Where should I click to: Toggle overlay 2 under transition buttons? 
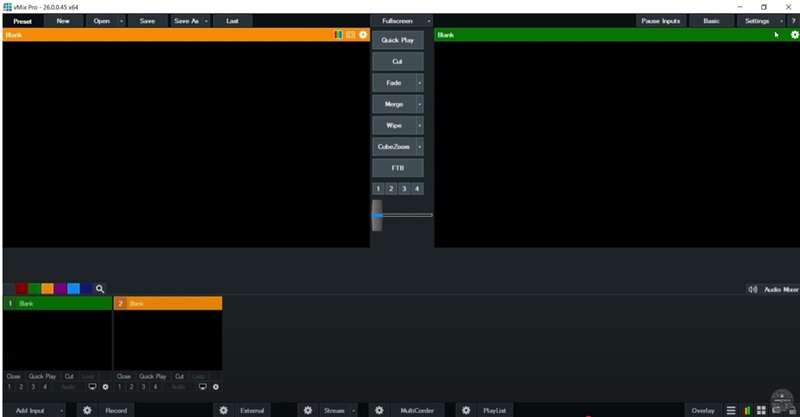(x=391, y=189)
